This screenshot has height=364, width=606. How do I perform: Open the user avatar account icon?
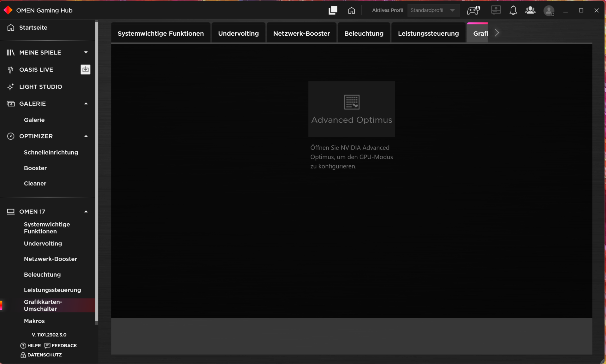click(549, 11)
